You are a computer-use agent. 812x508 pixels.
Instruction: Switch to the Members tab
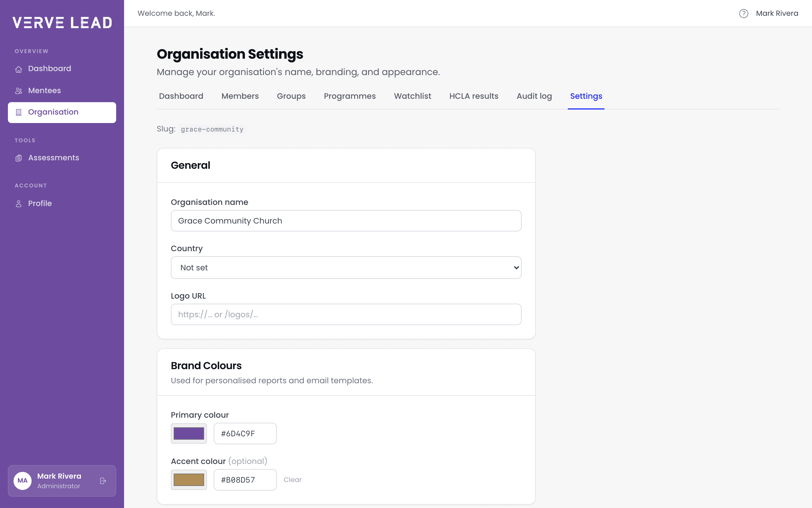(x=240, y=96)
